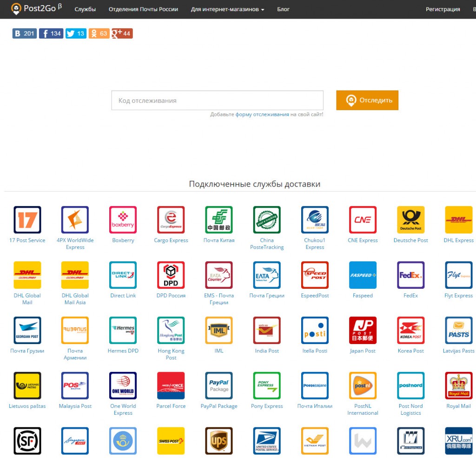Open the Deutsche Post icon
This screenshot has height=458, width=476.
(410, 220)
